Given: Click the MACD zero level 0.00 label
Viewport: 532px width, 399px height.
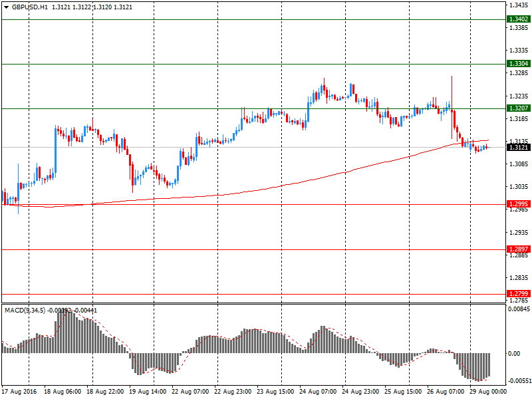Looking at the screenshot, I should pos(514,354).
